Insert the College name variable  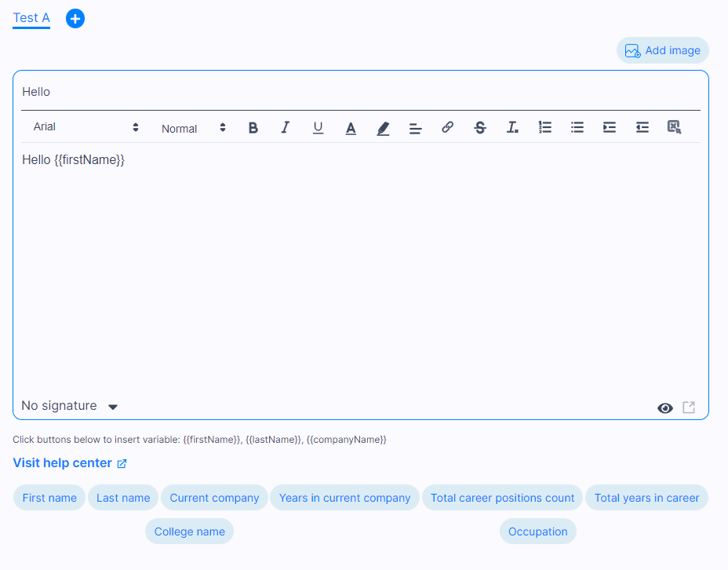tap(189, 531)
